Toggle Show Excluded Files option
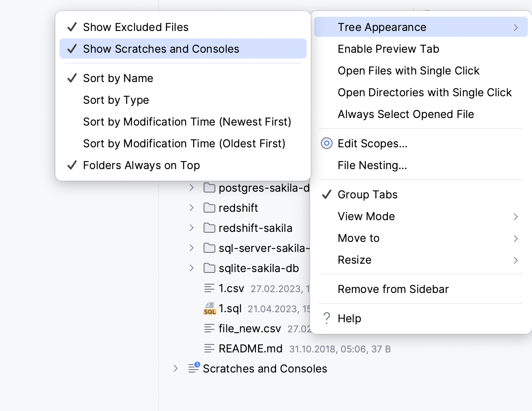 click(x=136, y=27)
